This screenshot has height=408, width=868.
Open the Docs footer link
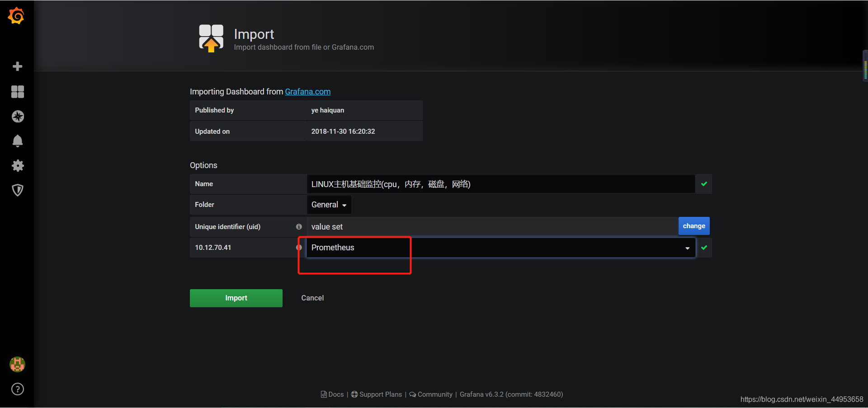(332, 394)
